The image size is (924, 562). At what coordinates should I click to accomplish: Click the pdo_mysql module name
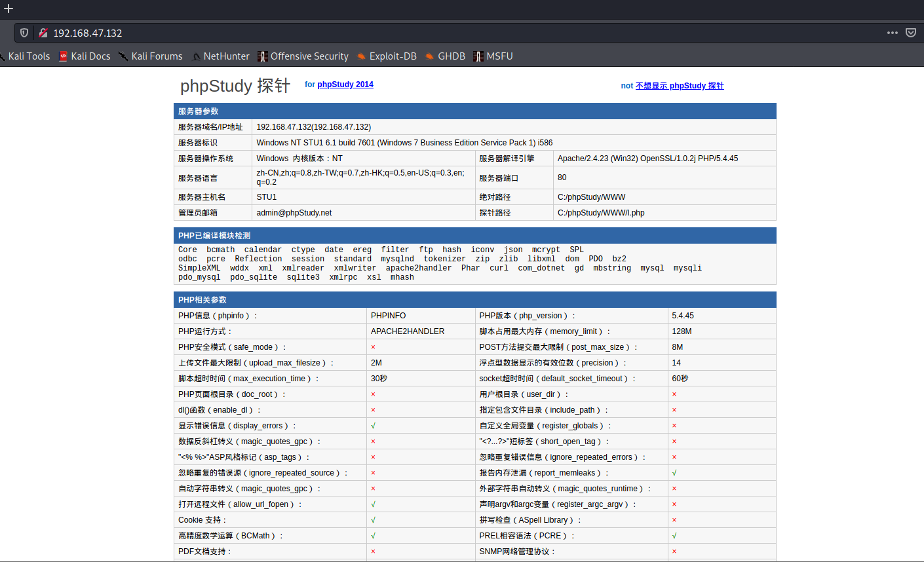click(x=199, y=277)
